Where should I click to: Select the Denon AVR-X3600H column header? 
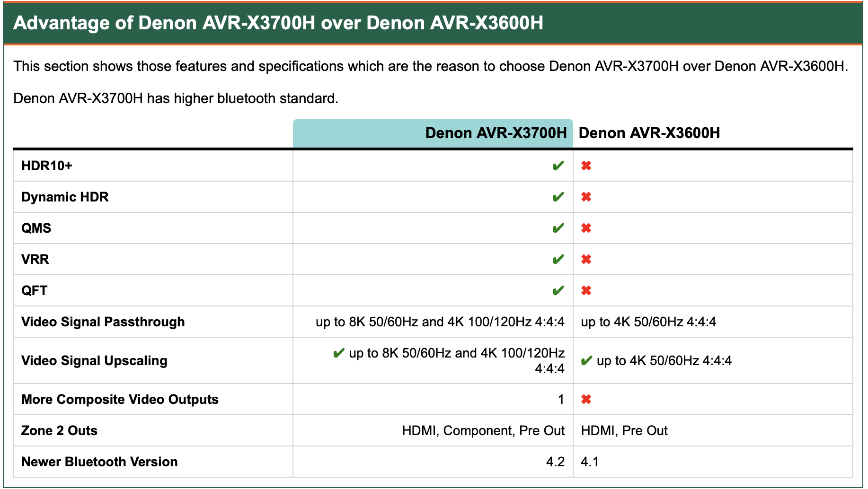pyautogui.click(x=649, y=133)
